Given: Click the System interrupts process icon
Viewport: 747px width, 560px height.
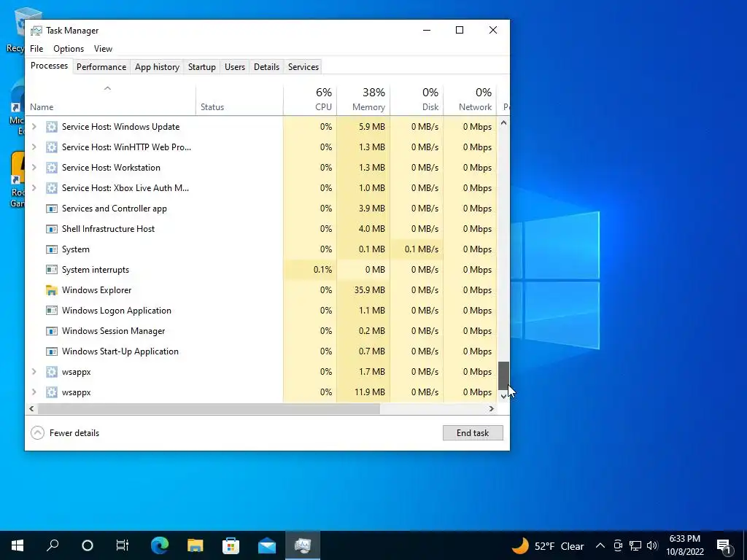Looking at the screenshot, I should pos(52,270).
